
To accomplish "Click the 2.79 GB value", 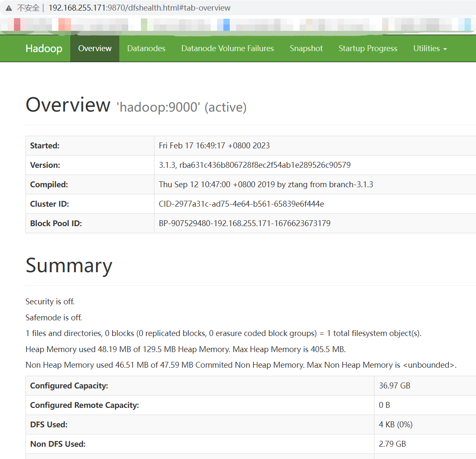I will tap(392, 444).
